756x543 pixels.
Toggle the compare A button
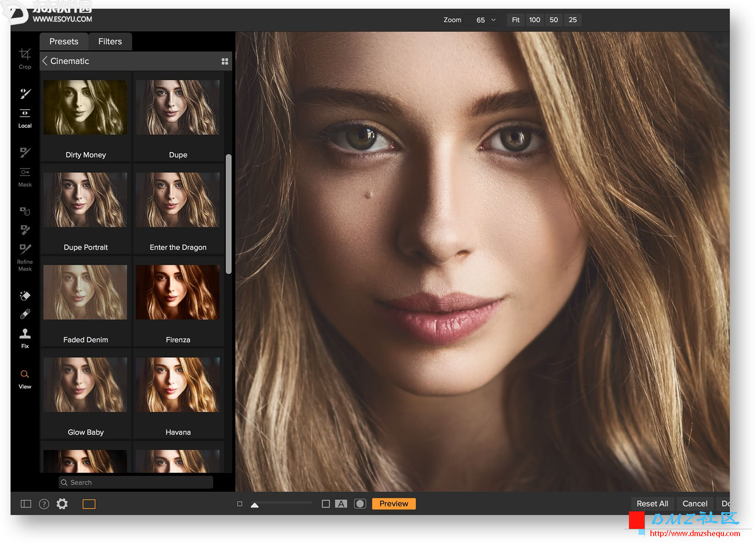(x=341, y=504)
